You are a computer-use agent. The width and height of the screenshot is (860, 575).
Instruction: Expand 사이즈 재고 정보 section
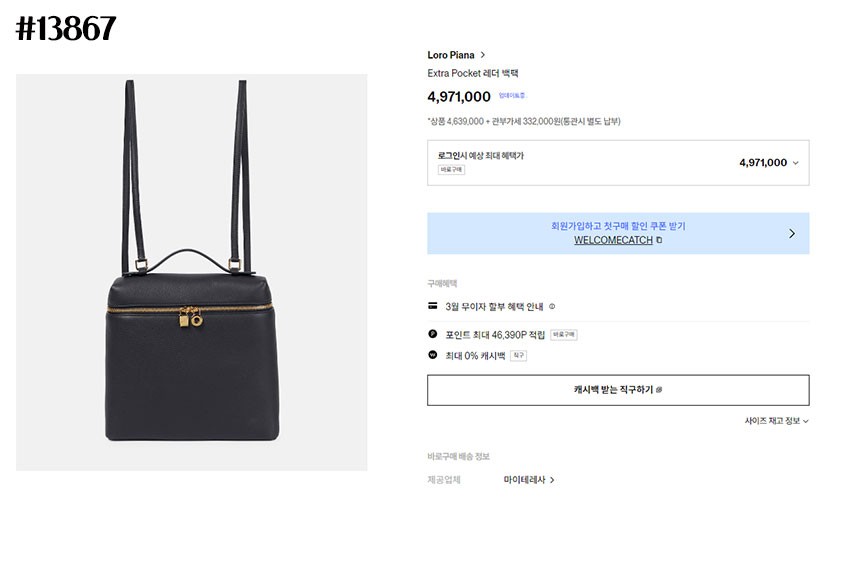[x=776, y=421]
